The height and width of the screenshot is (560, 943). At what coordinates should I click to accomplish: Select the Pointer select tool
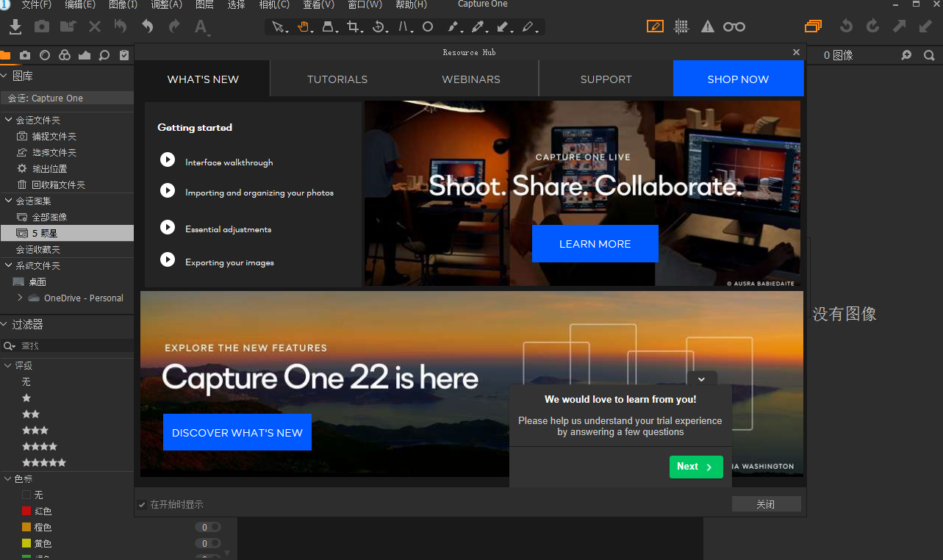278,27
